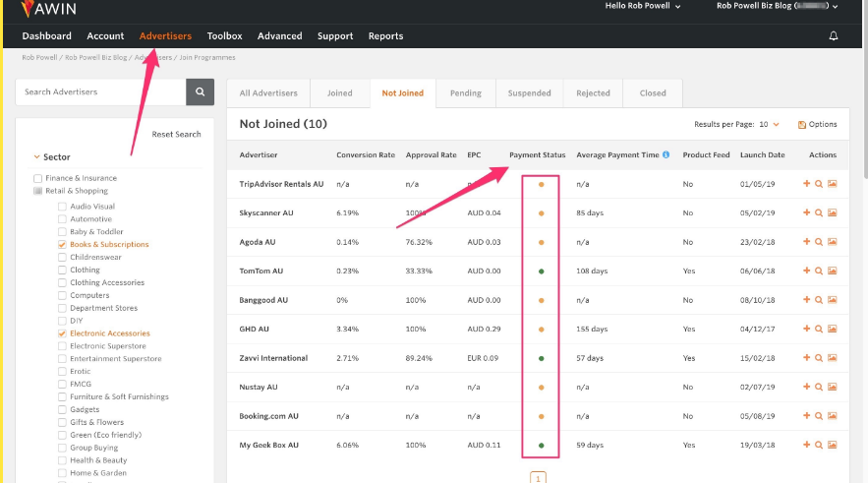The width and height of the screenshot is (868, 483).
Task: Collapse the Sector filter section
Action: [x=37, y=157]
